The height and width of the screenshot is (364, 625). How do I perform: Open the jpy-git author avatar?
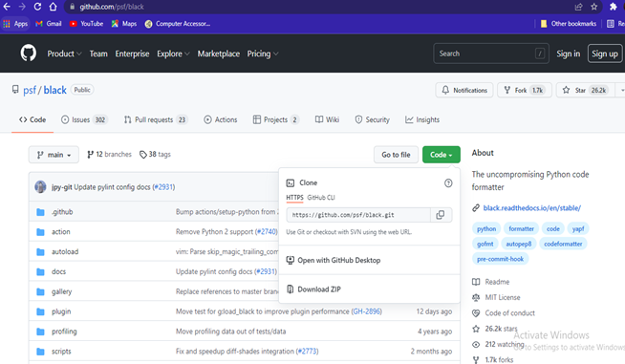point(40,186)
